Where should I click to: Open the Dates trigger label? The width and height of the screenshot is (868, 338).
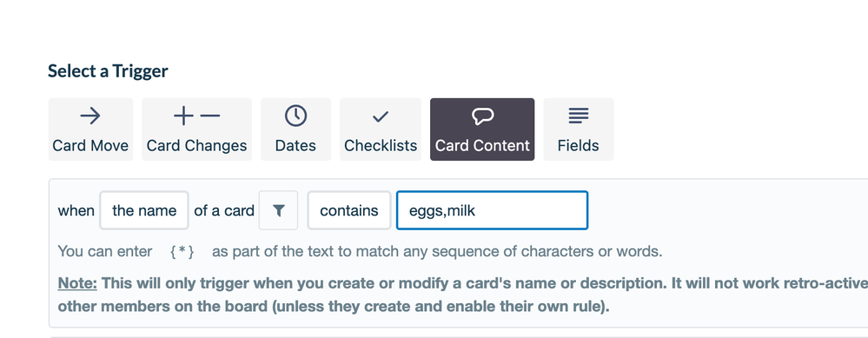tap(295, 145)
